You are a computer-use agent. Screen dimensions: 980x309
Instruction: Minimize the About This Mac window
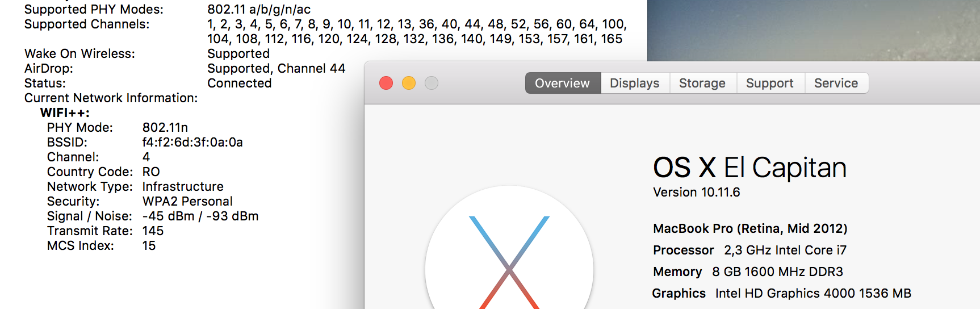coord(409,83)
